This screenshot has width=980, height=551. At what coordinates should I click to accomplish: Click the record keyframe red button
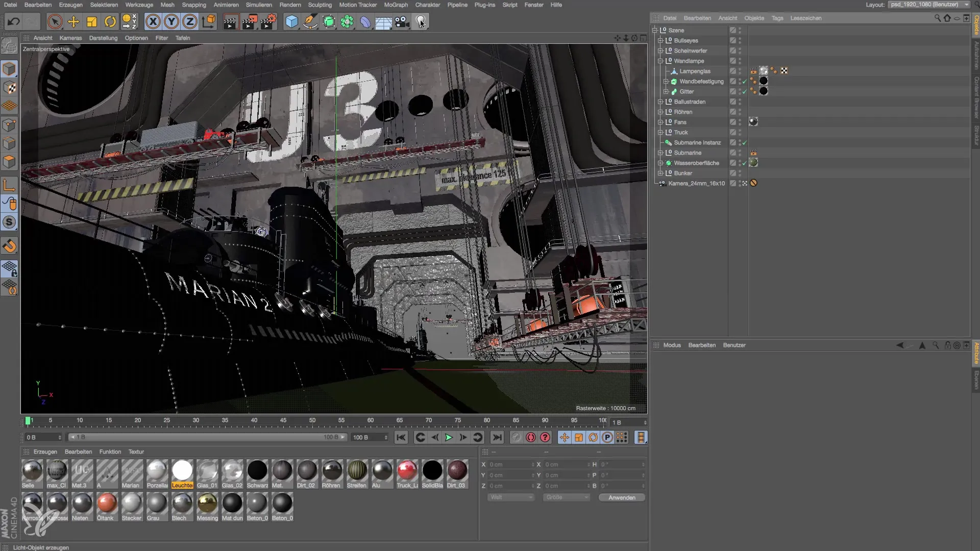(x=531, y=437)
